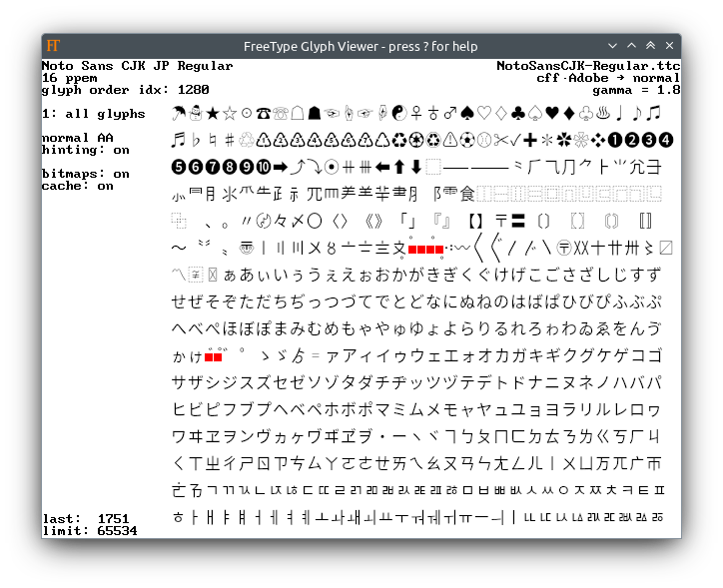Select the katakana ヌ glyph
The height and width of the screenshot is (588, 723).
click(569, 383)
